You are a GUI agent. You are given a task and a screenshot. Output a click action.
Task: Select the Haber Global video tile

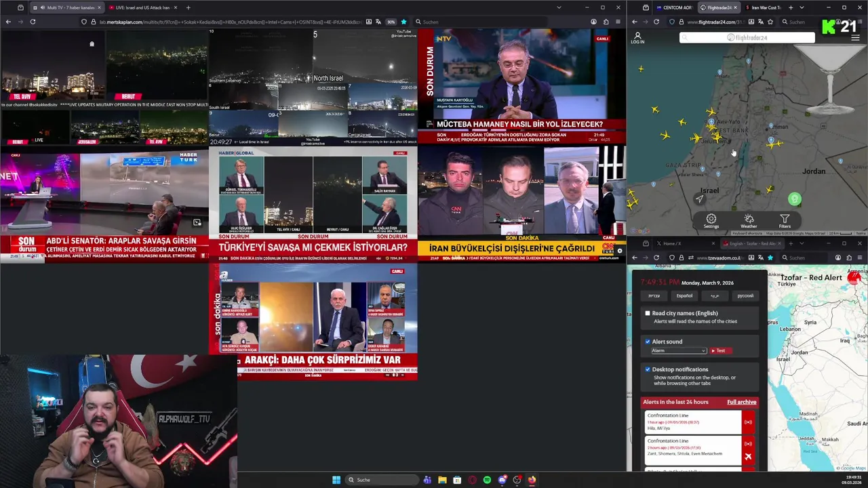(313, 204)
